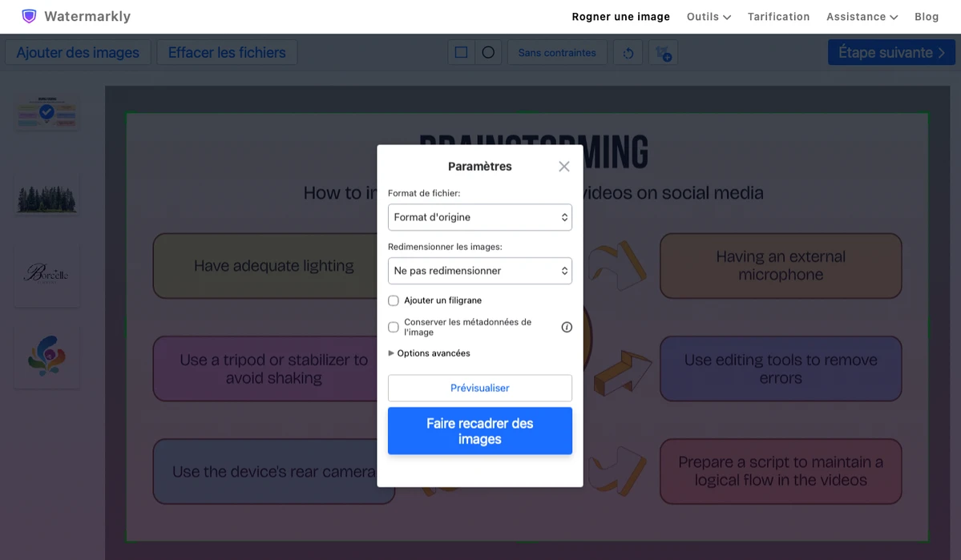This screenshot has height=560, width=961.
Task: Close the Paramètres dialog
Action: click(x=563, y=167)
